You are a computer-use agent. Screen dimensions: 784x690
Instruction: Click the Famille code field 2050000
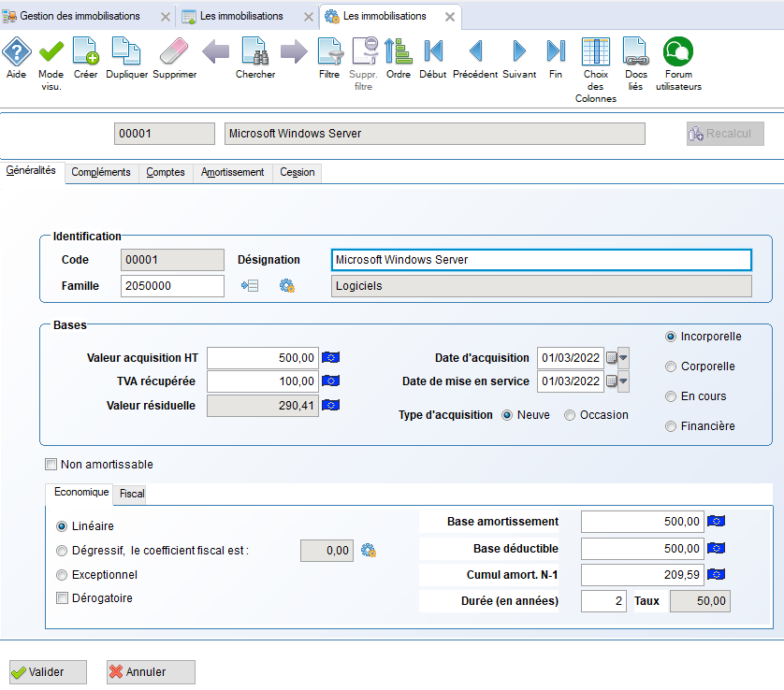pyautogui.click(x=172, y=286)
